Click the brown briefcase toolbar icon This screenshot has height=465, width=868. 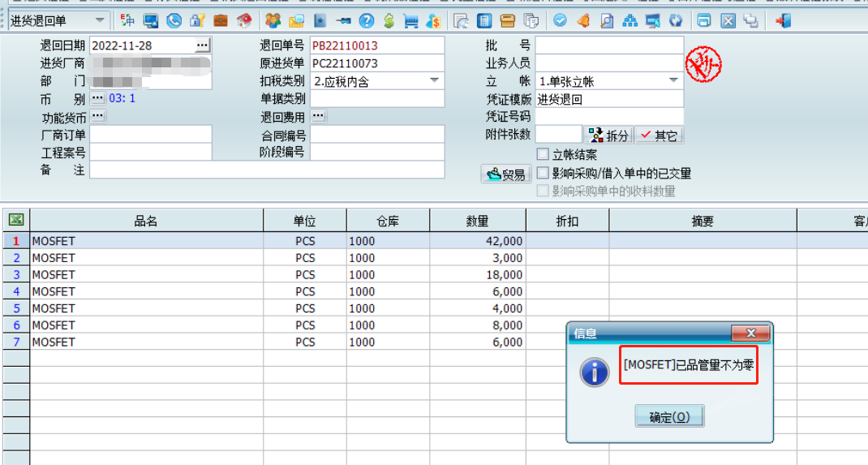tap(221, 21)
